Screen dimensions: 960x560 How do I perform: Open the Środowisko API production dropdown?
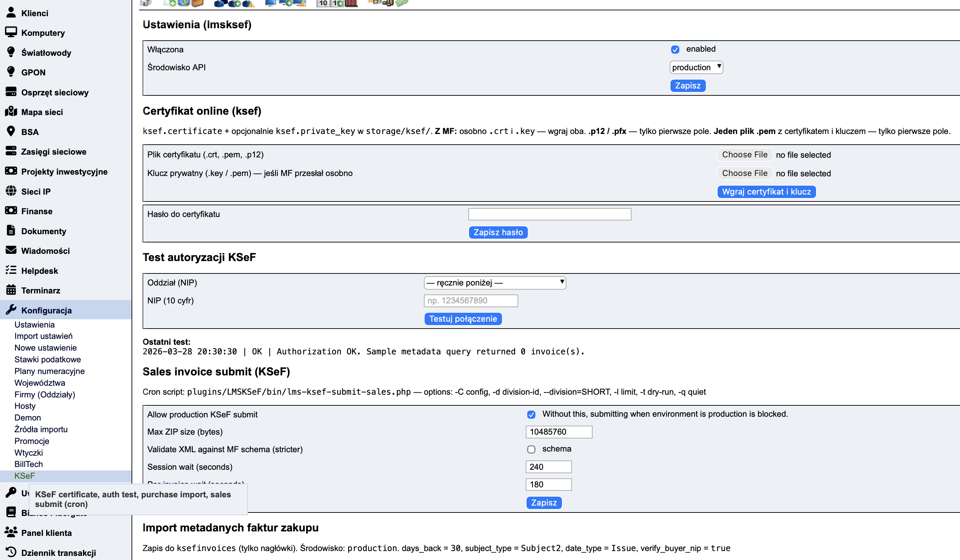pyautogui.click(x=696, y=68)
